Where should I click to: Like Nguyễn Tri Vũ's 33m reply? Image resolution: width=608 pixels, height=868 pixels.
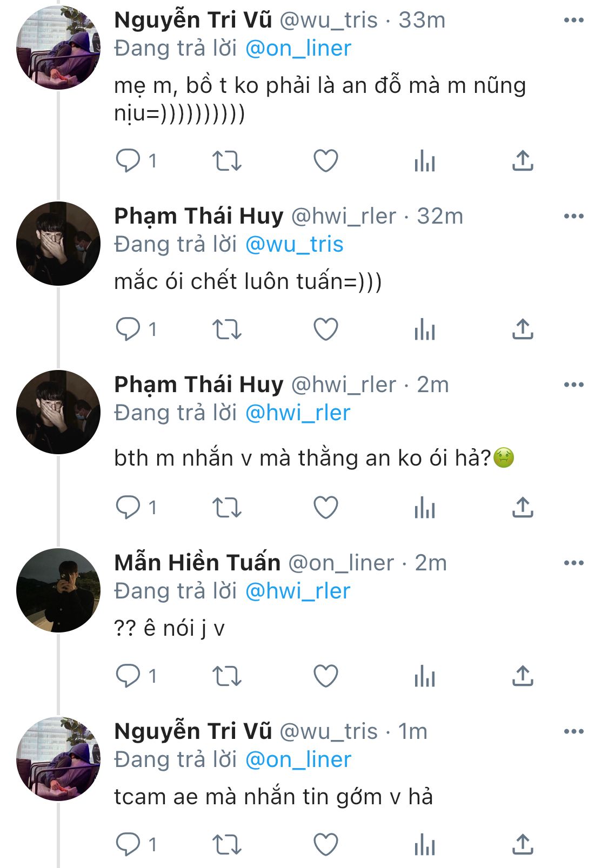click(x=326, y=161)
